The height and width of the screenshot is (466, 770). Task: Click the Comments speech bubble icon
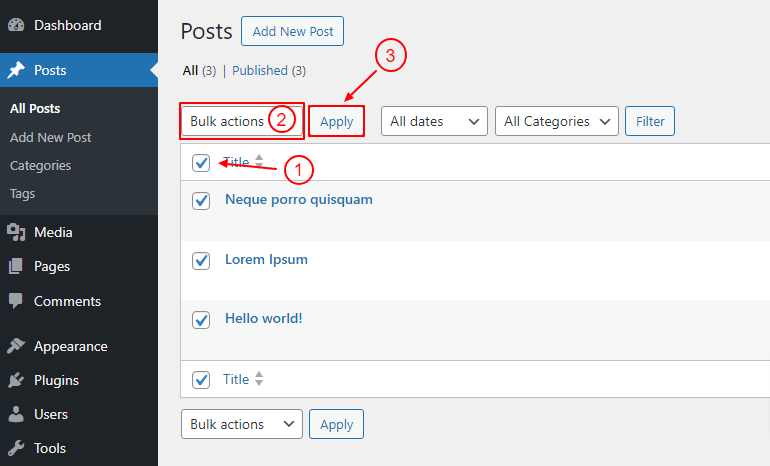pyautogui.click(x=16, y=301)
